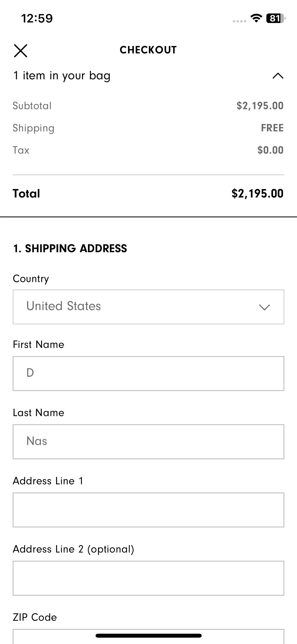Focus the First Name input field
This screenshot has height=644, width=297.
click(148, 374)
